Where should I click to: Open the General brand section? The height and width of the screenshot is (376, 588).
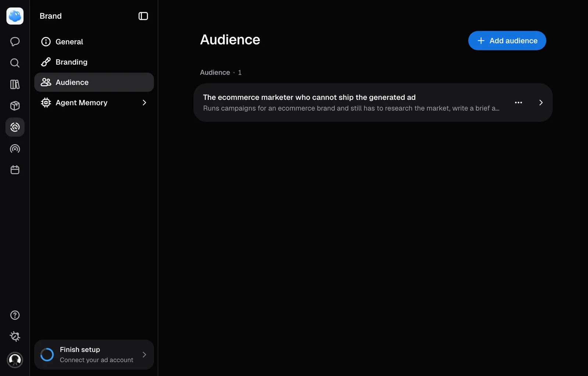point(94,42)
